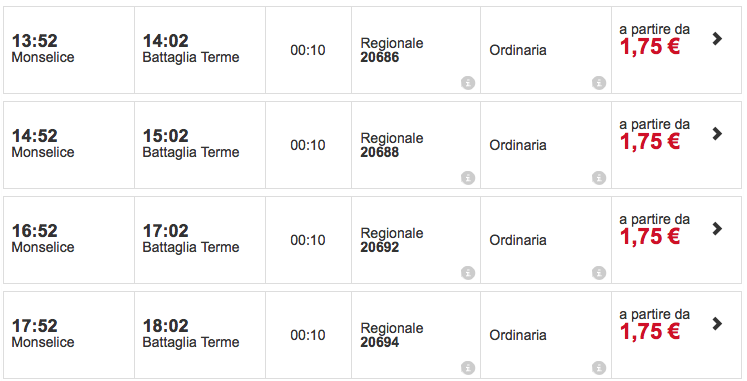Select the 15:02 Battaglia Terme arrival cell
This screenshot has width=747, height=381.
[x=200, y=145]
